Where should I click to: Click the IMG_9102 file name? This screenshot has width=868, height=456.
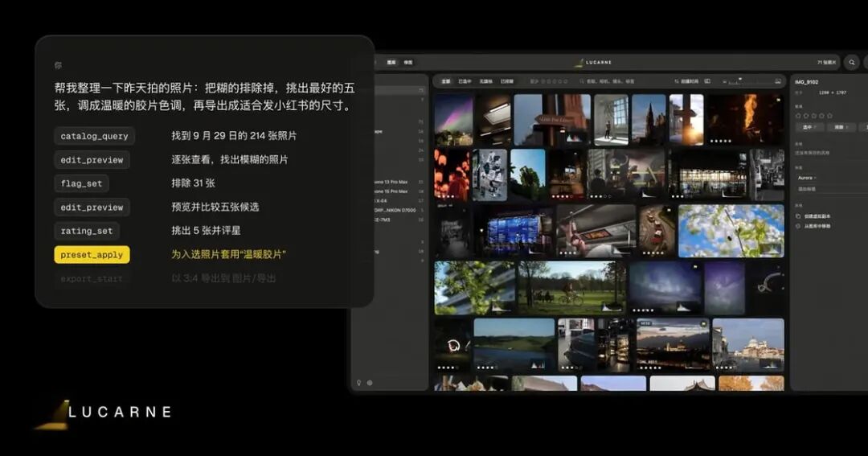tap(807, 82)
